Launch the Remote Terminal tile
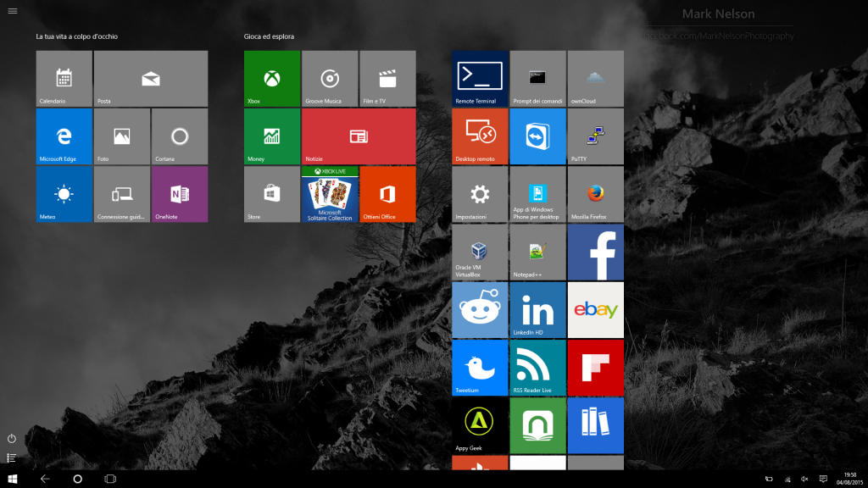The image size is (868, 488). pos(480,79)
